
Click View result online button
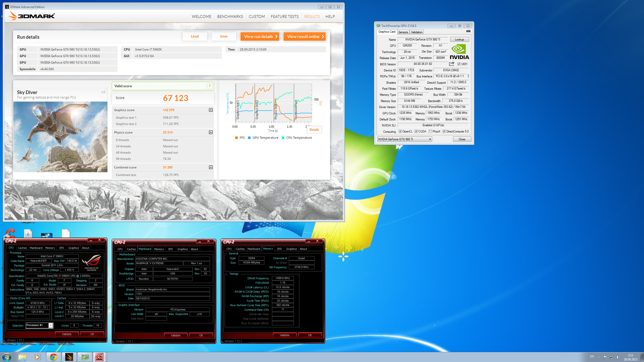304,36
